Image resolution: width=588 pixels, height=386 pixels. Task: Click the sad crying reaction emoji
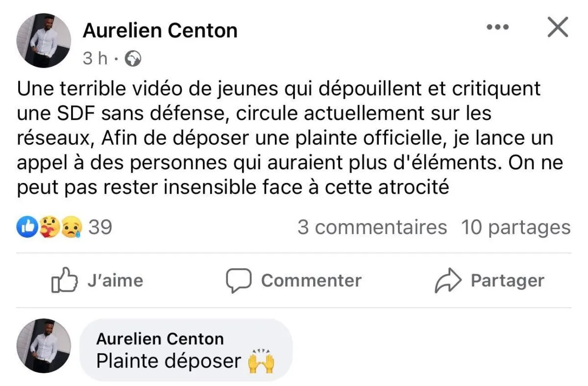pyautogui.click(x=71, y=228)
